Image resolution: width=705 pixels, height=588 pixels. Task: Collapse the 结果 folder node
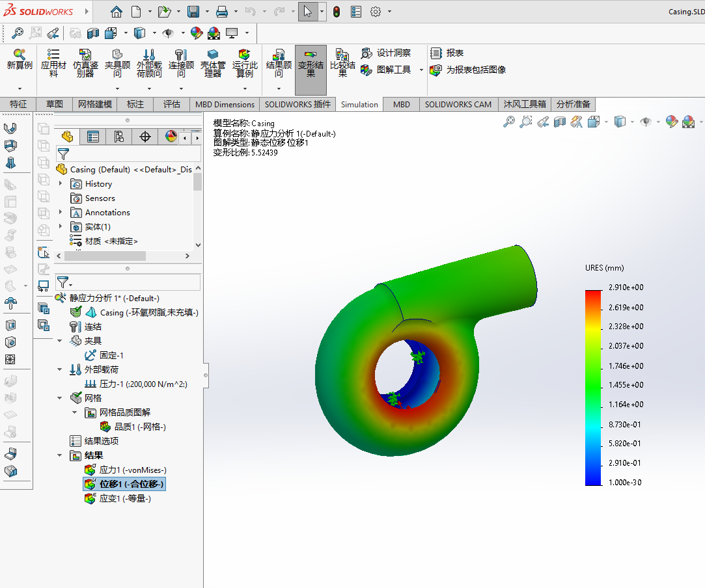click(x=60, y=455)
